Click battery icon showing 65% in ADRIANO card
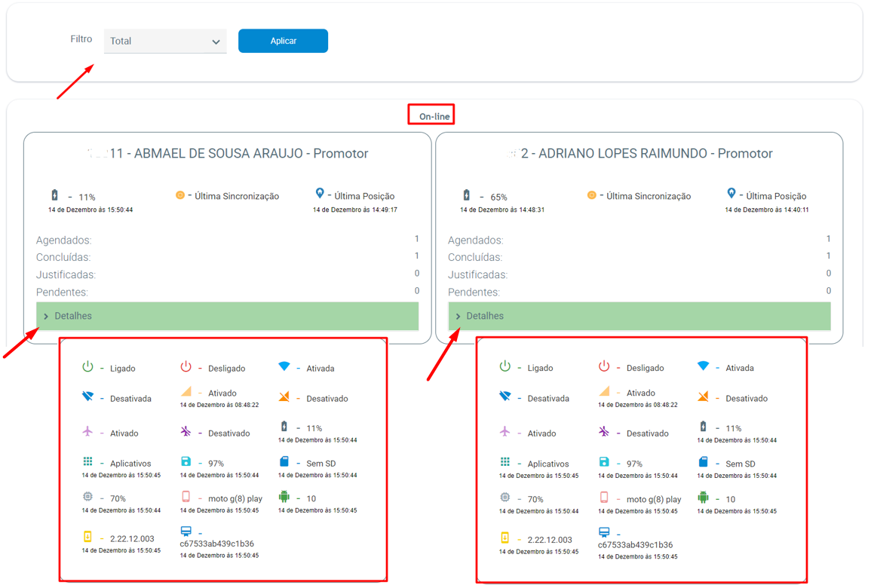 467,195
